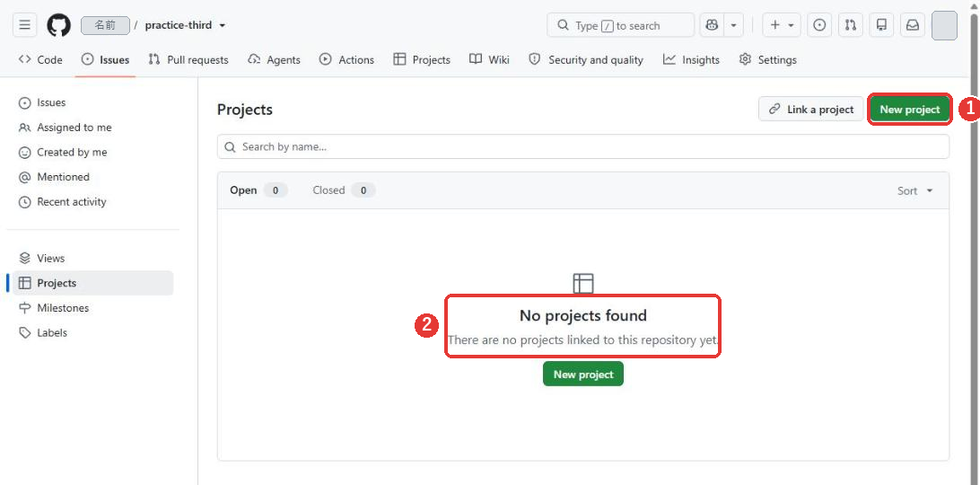Image resolution: width=980 pixels, height=485 pixels.
Task: Show Closed projects filter
Action: 344,190
